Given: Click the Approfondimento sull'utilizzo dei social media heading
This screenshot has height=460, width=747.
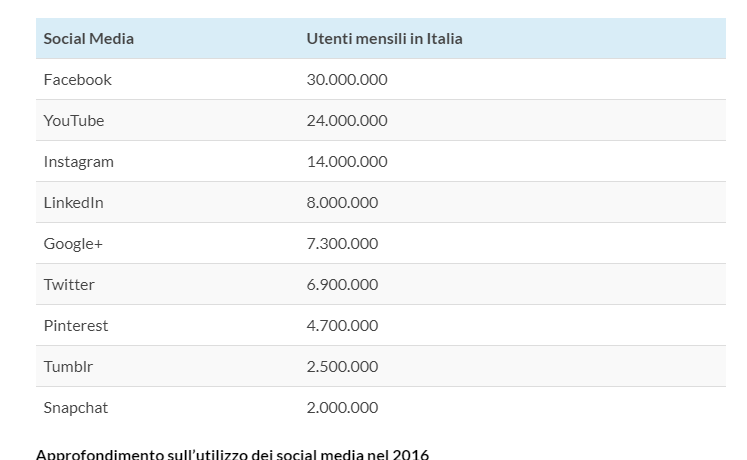Looking at the screenshot, I should click(232, 454).
